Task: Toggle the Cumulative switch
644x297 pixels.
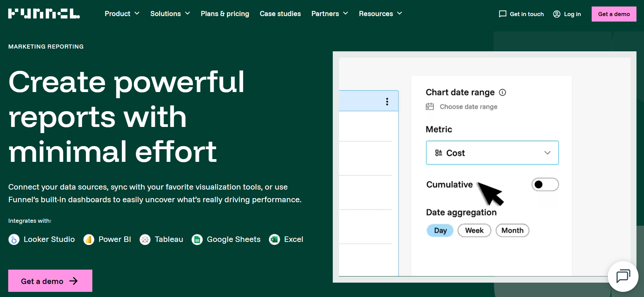Action: click(545, 184)
